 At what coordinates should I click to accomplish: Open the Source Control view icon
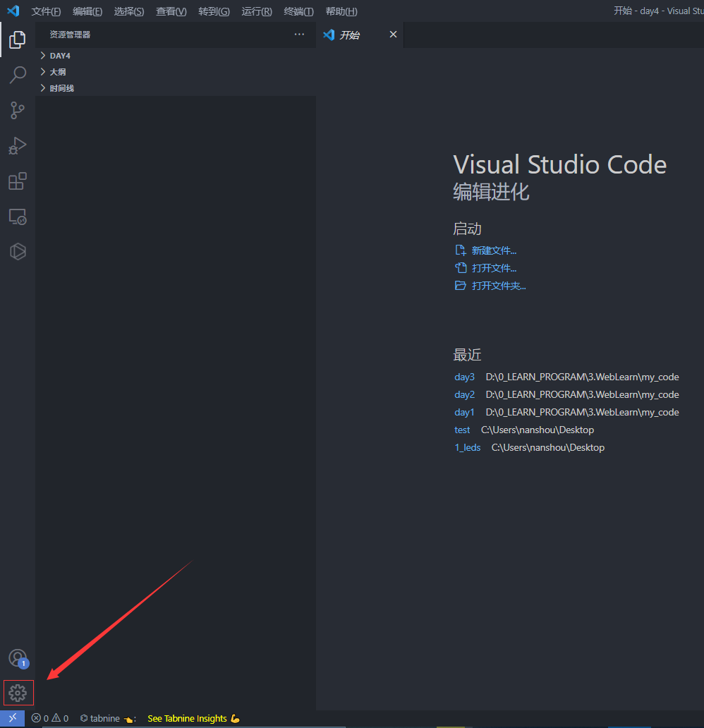18,111
